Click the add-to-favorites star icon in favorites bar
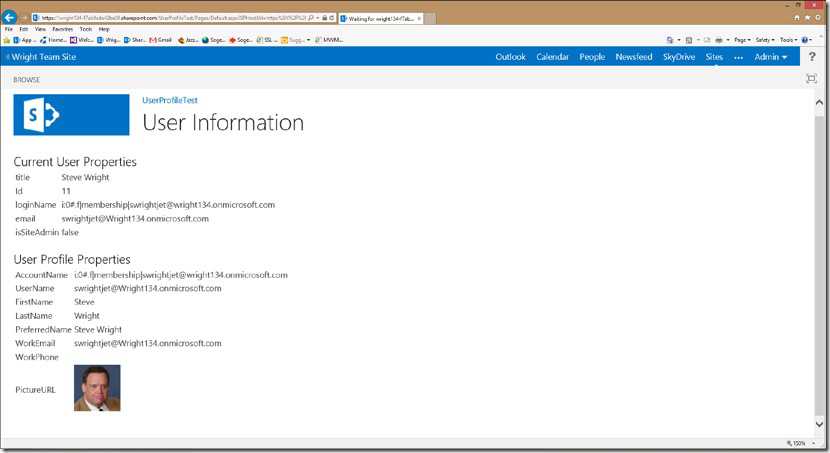830x453 pixels. pyautogui.click(x=7, y=40)
